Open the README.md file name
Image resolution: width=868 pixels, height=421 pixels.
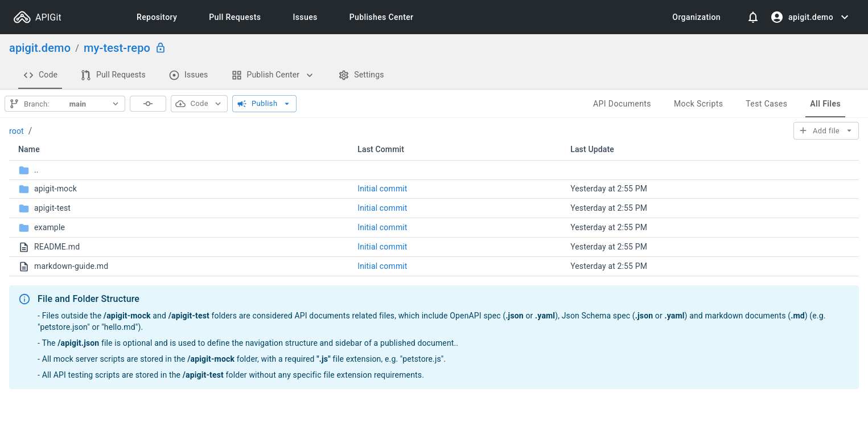point(57,247)
